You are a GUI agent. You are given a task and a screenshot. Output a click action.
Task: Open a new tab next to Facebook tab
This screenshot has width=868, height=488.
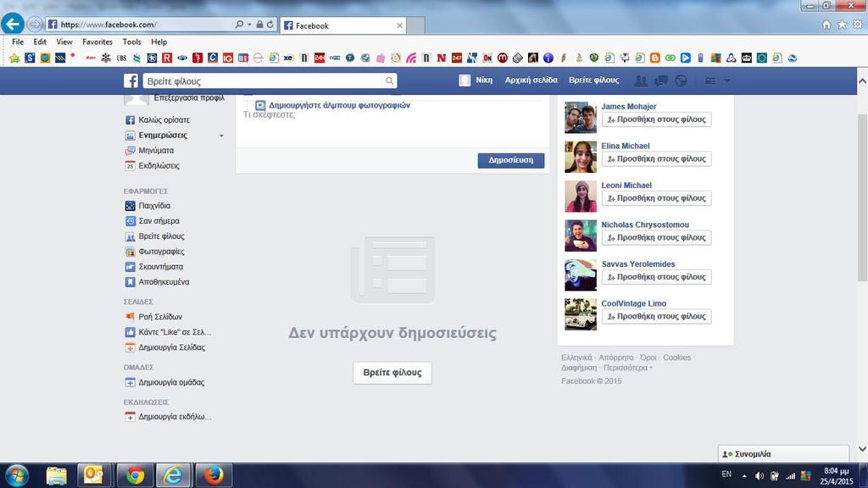coord(415,25)
